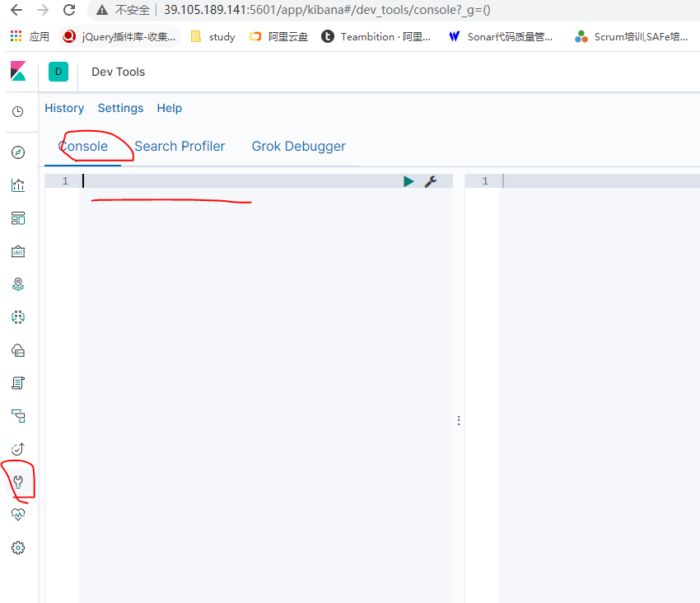This screenshot has height=603, width=700.
Task: Open Discover compass icon in sidebar
Action: 18,152
